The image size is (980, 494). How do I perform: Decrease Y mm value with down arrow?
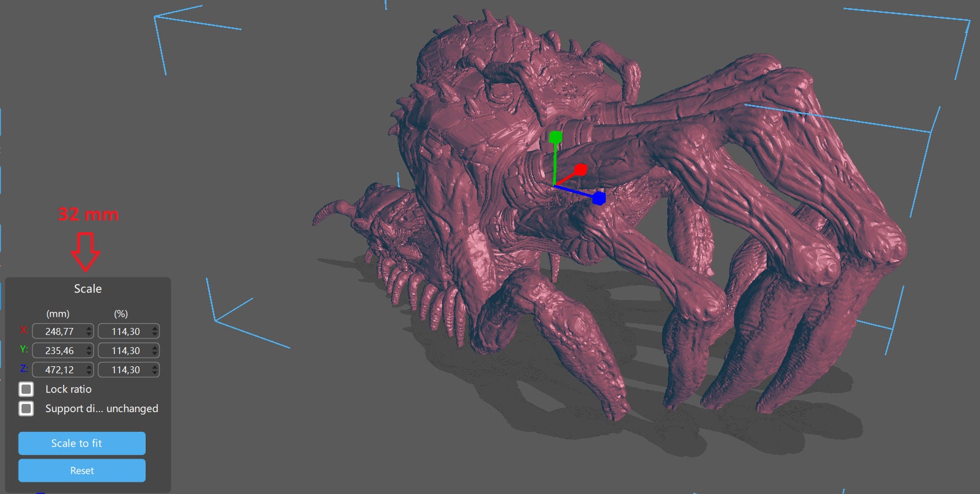click(x=89, y=354)
